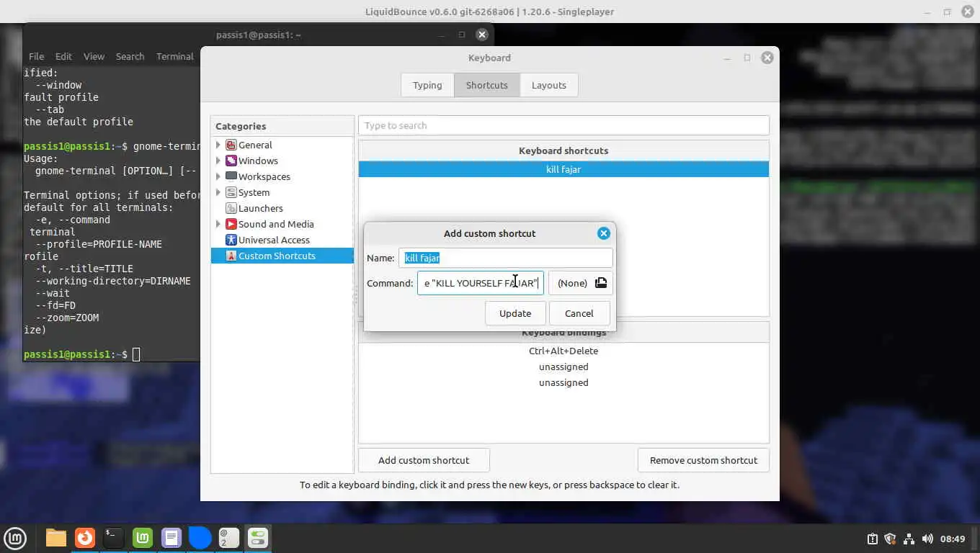Click the Command input field
Image resolution: width=980 pixels, height=553 pixels.
point(481,283)
